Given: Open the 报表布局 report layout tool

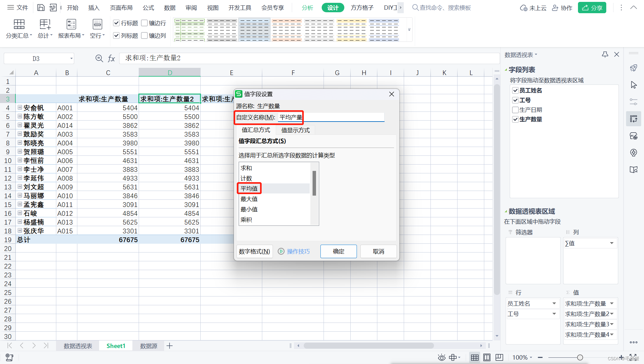Looking at the screenshot, I should (71, 29).
